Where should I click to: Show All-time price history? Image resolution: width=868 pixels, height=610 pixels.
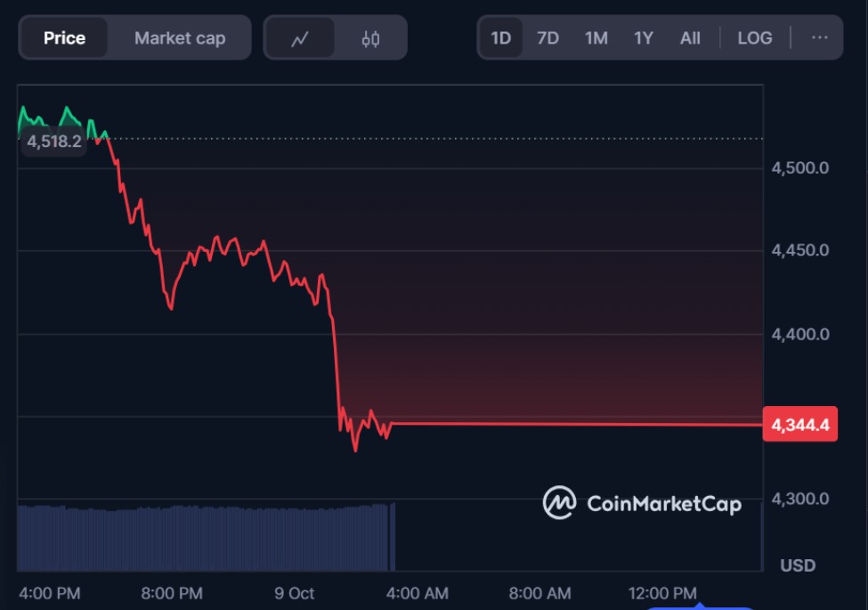click(x=690, y=38)
